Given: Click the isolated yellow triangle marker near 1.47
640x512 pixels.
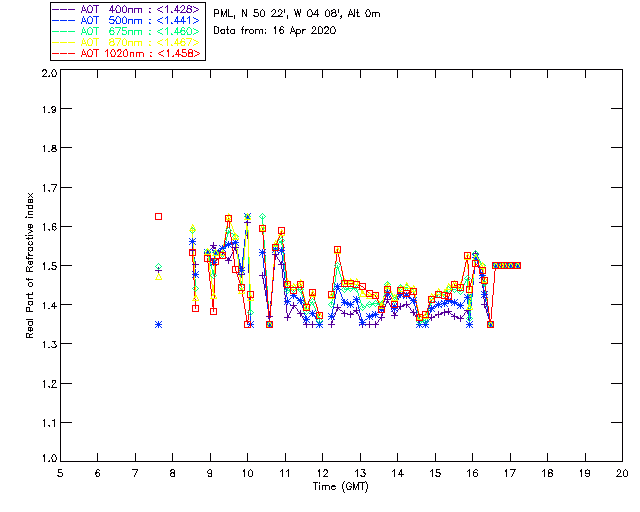Looking at the screenshot, I should tap(158, 277).
